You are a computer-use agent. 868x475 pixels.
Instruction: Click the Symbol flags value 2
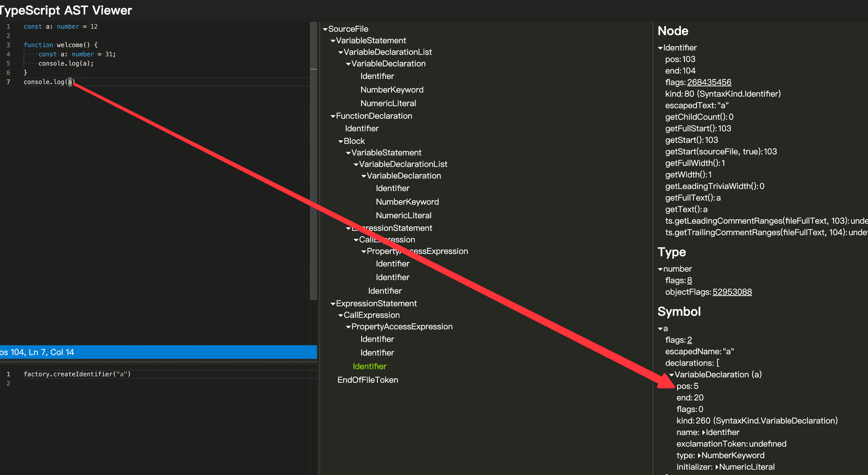[689, 340]
